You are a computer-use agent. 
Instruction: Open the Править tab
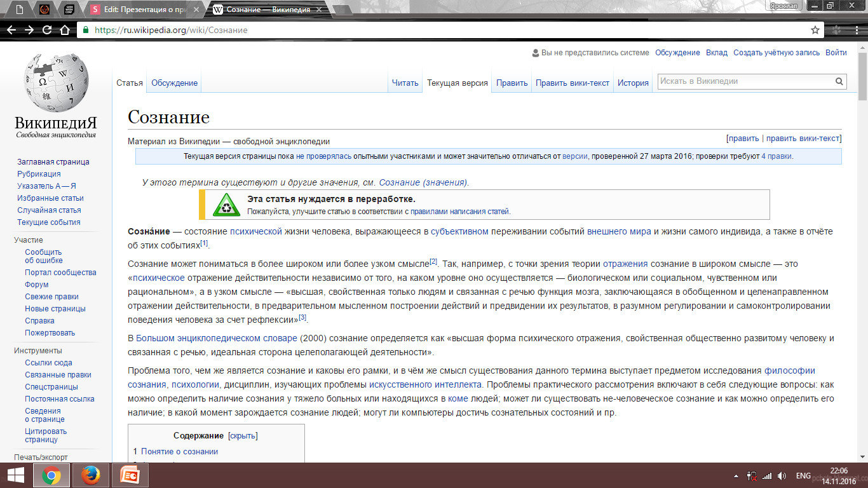(x=512, y=83)
